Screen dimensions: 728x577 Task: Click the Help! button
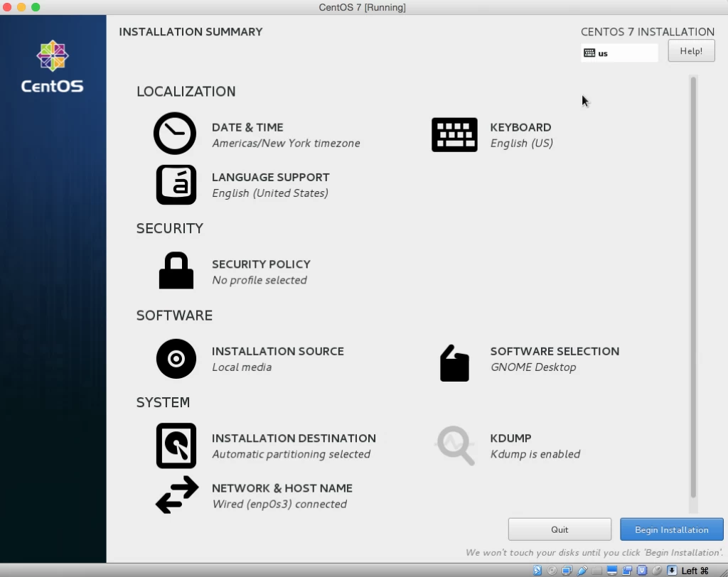pos(691,51)
